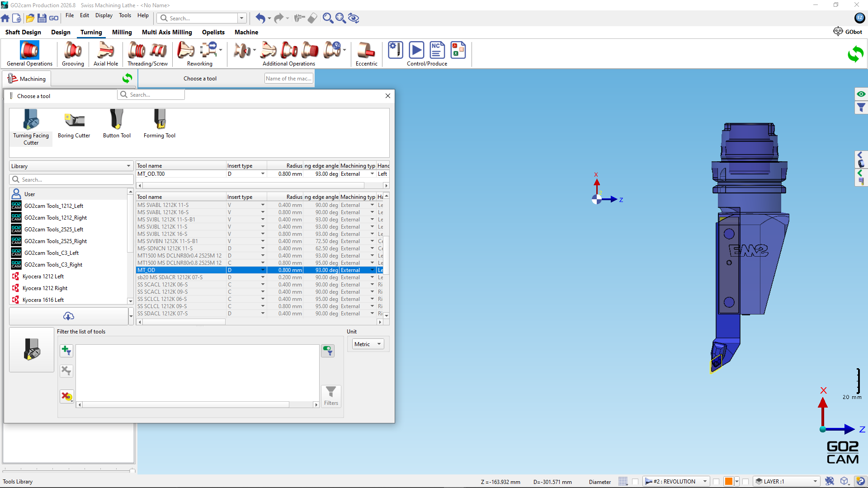
Task: Click the Home icon in the top toolbar
Action: (5, 18)
